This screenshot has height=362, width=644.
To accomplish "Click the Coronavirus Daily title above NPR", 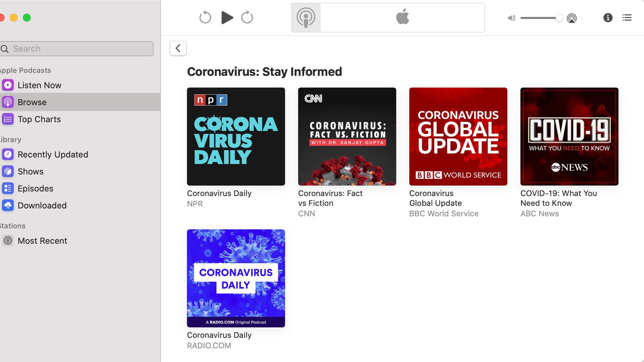I will click(x=219, y=193).
